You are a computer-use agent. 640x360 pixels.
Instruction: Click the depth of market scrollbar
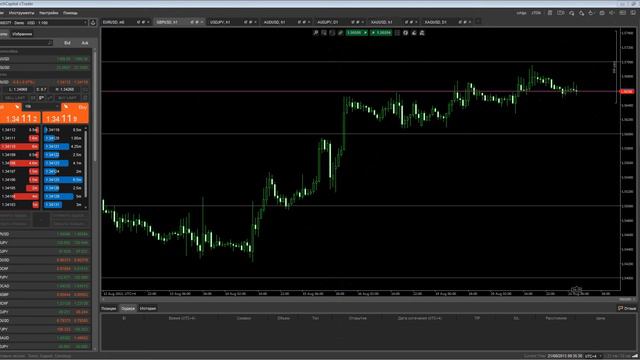85,163
